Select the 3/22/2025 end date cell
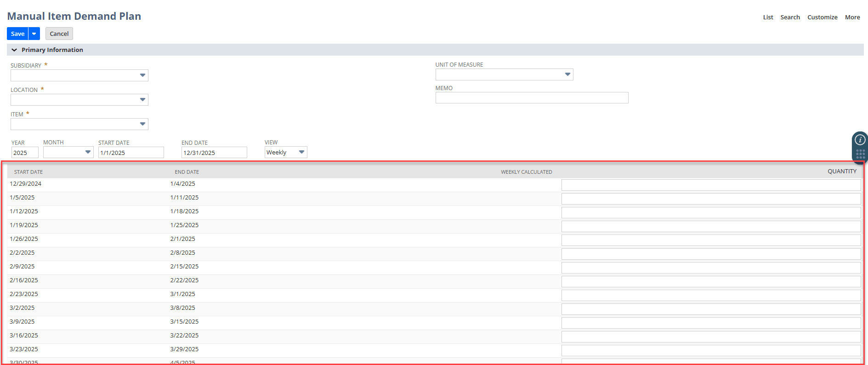Viewport: 868px width, 365px height. [x=184, y=335]
